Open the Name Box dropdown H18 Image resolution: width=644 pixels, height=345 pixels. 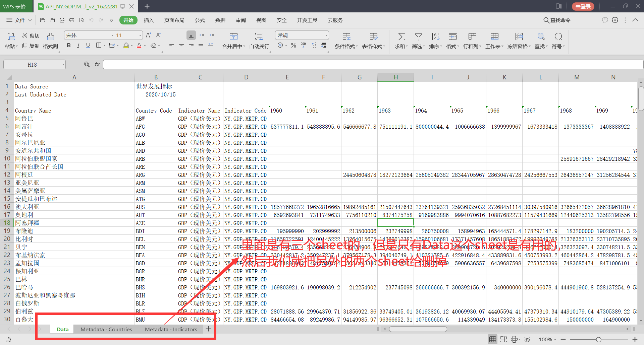tap(63, 65)
